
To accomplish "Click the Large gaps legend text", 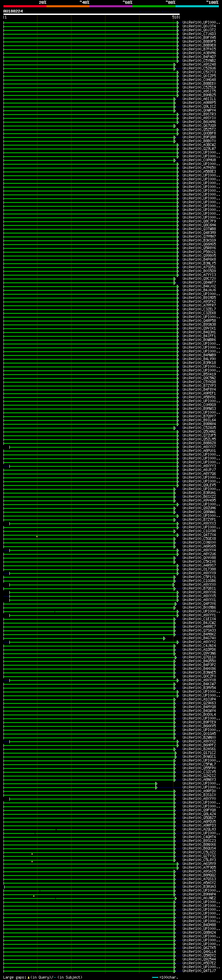I will [15, 977].
